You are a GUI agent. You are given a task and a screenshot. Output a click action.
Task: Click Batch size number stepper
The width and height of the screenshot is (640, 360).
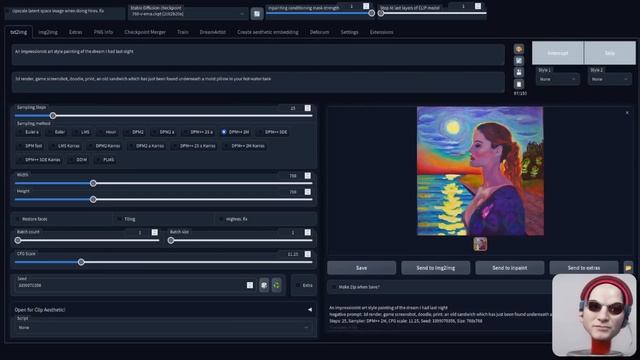click(x=308, y=232)
